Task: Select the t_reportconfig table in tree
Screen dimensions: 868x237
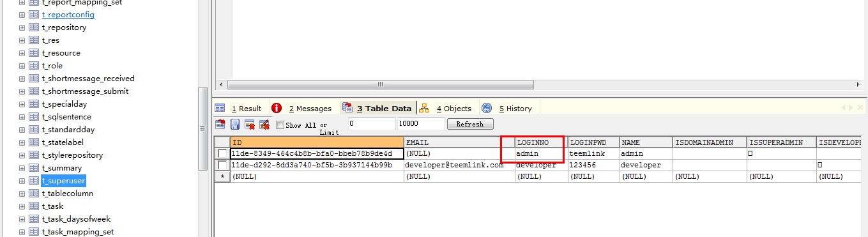Action: pos(68,15)
